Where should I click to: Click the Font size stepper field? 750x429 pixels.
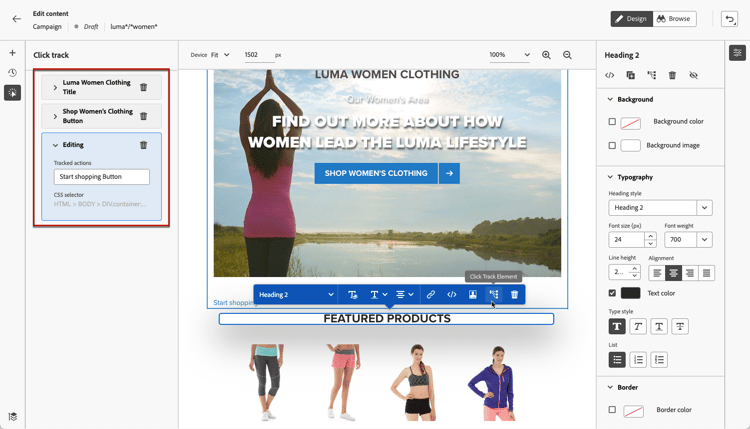point(632,240)
